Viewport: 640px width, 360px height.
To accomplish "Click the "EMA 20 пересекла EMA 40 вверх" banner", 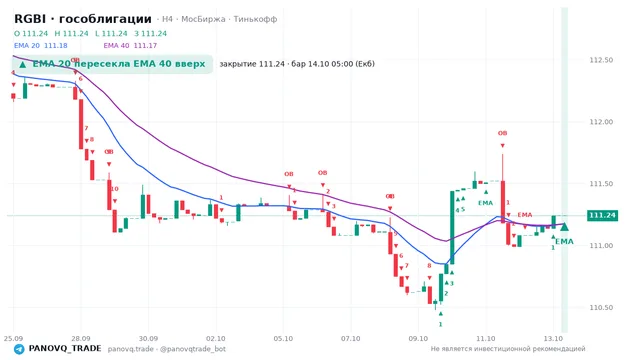I will pos(112,64).
